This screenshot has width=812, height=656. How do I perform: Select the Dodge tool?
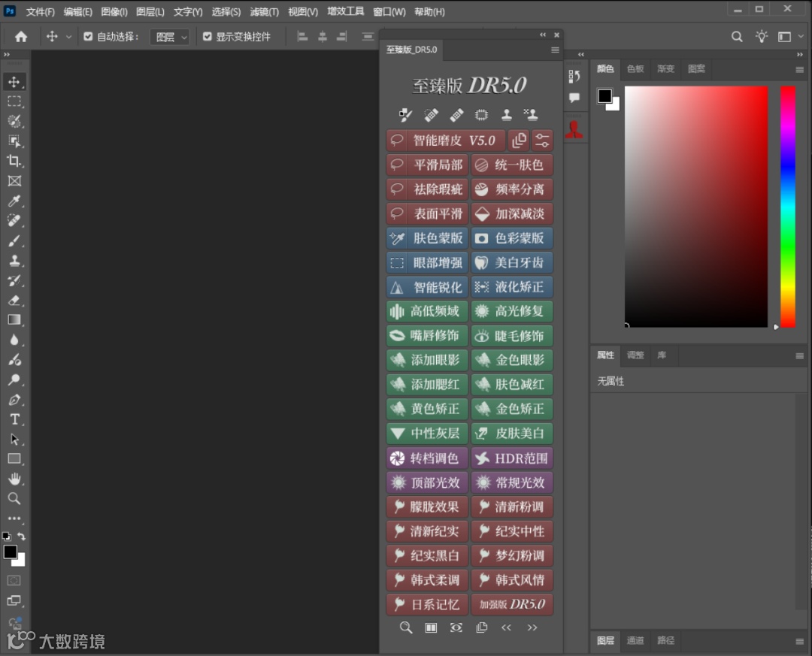pos(14,379)
